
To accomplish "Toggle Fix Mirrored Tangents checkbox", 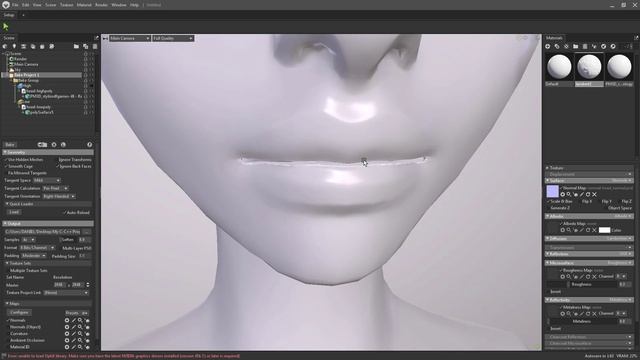I will [x=7, y=173].
